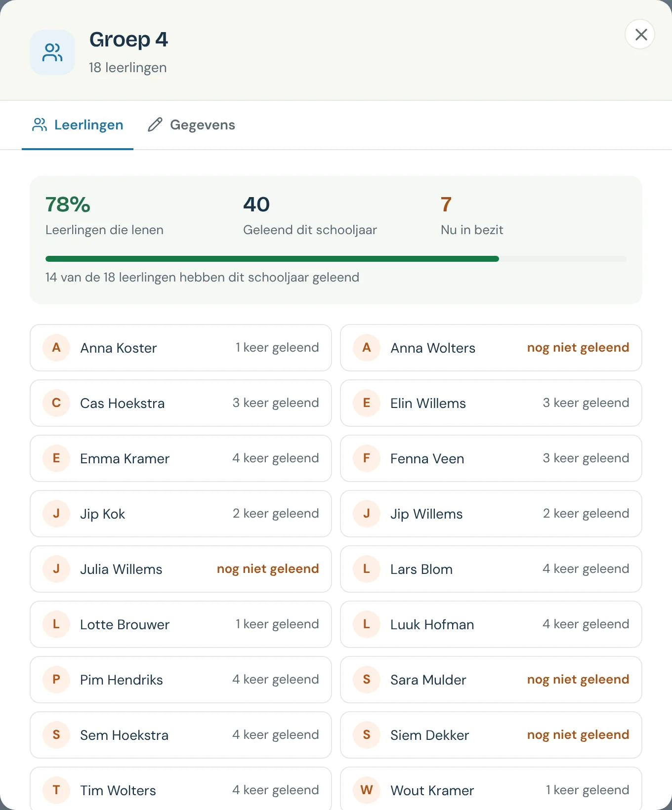Click Cas Hoekstra's avatar letter C

point(56,403)
